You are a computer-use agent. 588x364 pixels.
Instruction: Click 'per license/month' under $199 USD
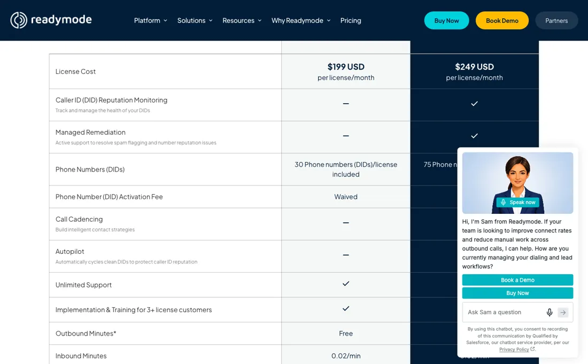[346, 78]
